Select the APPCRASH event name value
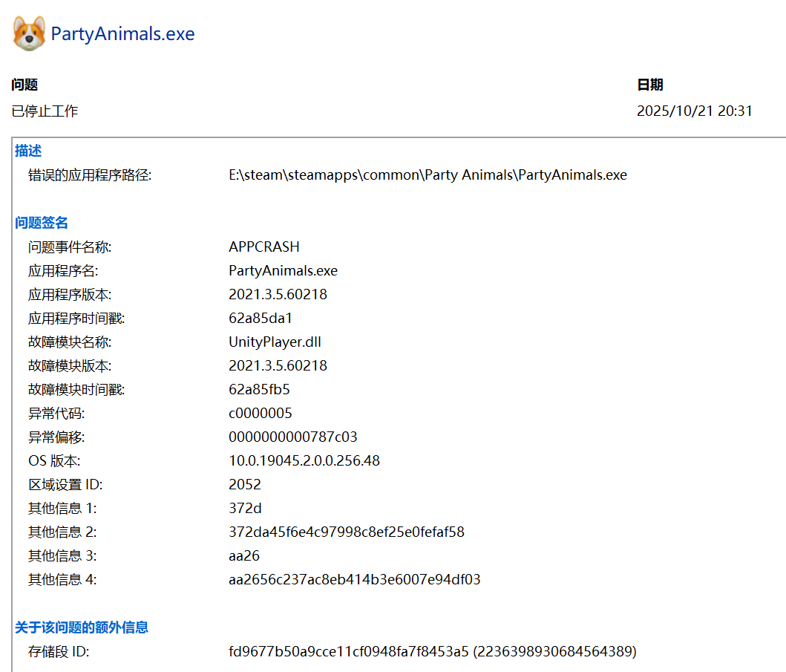This screenshot has width=786, height=672. point(264,247)
